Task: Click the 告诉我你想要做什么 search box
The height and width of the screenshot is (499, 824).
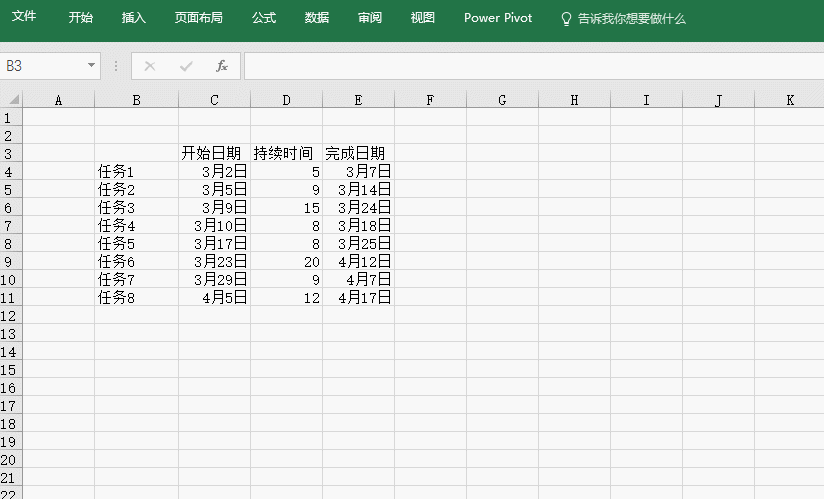Action: (x=632, y=18)
